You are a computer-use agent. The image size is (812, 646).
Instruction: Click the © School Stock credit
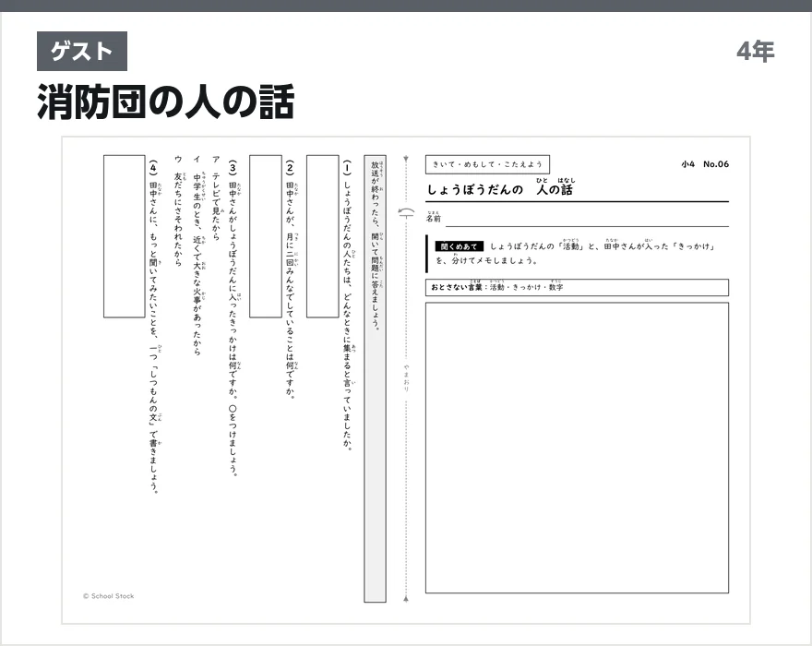pyautogui.click(x=108, y=596)
